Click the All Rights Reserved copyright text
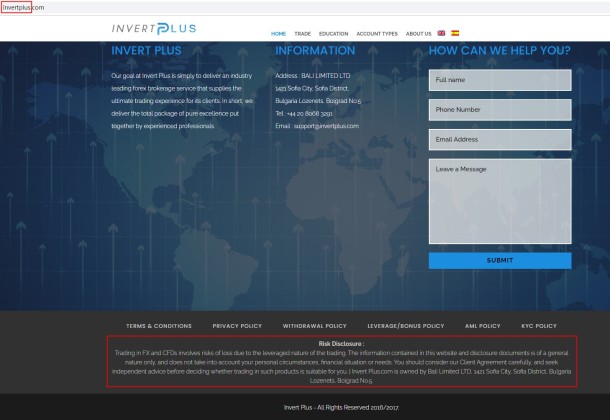 coord(341,408)
